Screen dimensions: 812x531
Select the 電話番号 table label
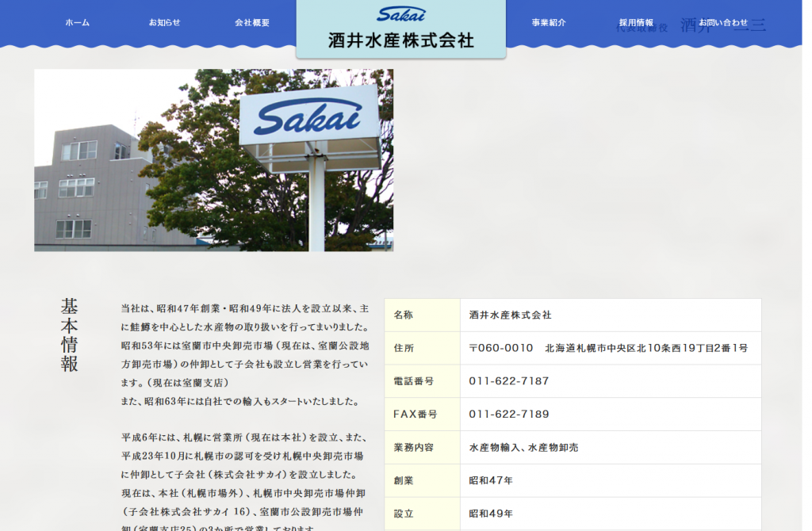click(414, 381)
